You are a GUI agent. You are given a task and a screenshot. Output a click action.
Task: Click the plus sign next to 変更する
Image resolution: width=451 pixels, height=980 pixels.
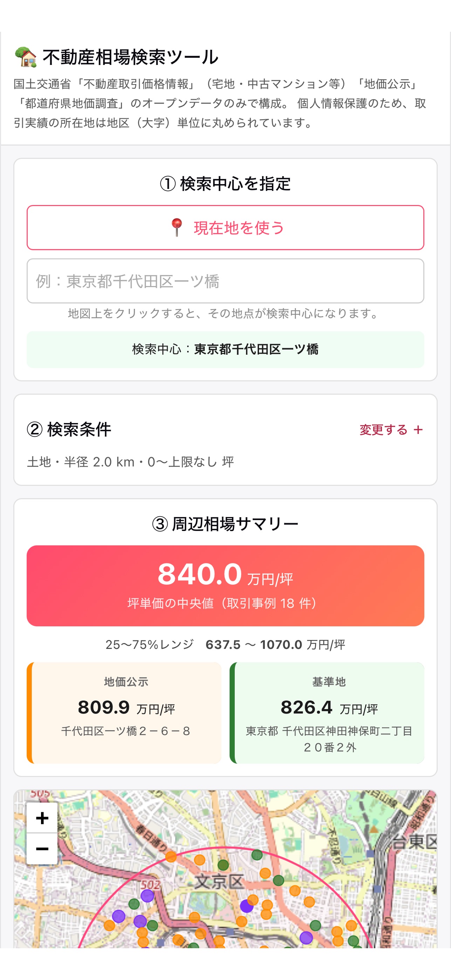(418, 429)
